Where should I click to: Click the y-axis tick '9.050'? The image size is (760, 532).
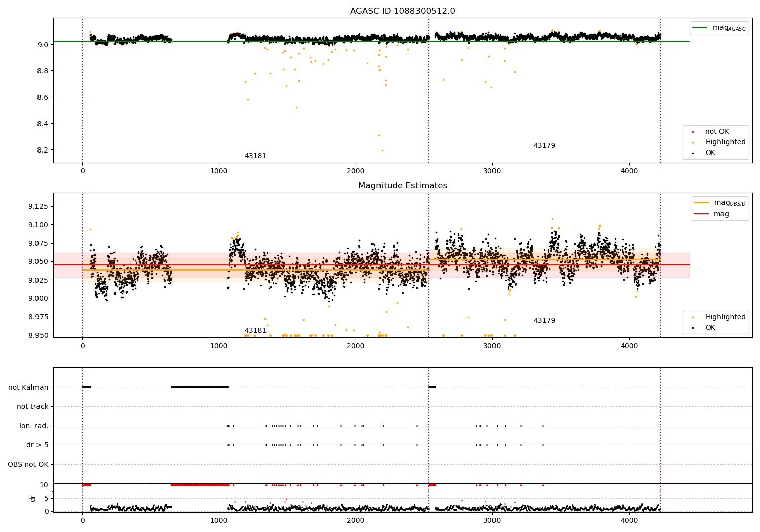click(x=39, y=262)
